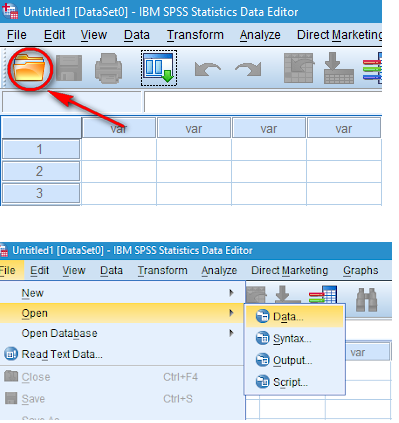399x423 pixels.
Task: Click the Redo arrow toolbar icon
Action: (248, 69)
